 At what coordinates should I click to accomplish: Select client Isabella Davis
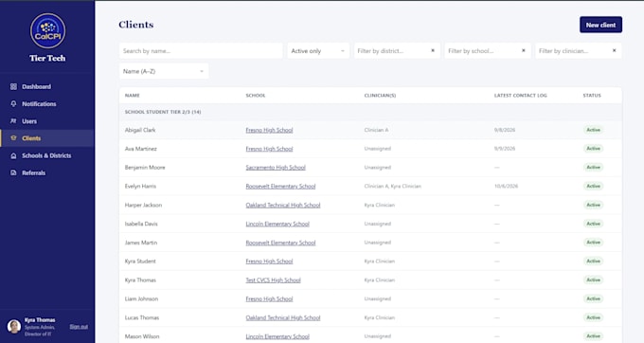[141, 224]
